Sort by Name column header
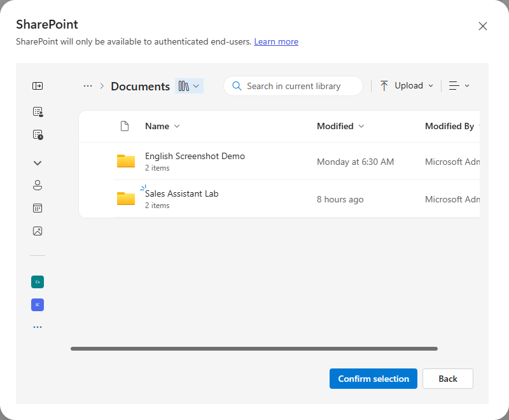The height and width of the screenshot is (420, 509). [x=162, y=126]
